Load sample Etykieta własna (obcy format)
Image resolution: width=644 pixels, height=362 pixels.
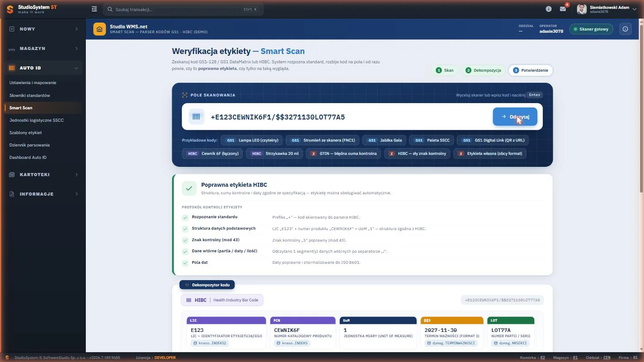[490, 154]
